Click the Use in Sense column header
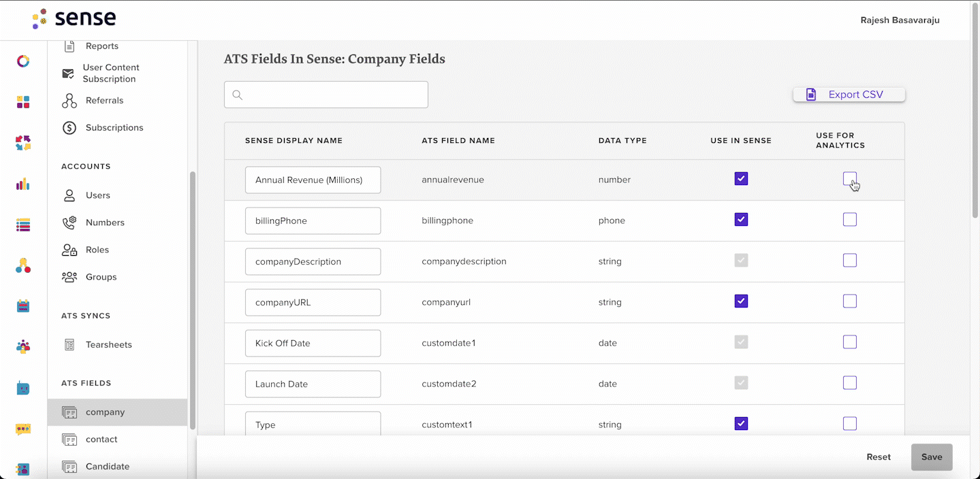Viewport: 980px width, 479px height. pyautogui.click(x=741, y=141)
